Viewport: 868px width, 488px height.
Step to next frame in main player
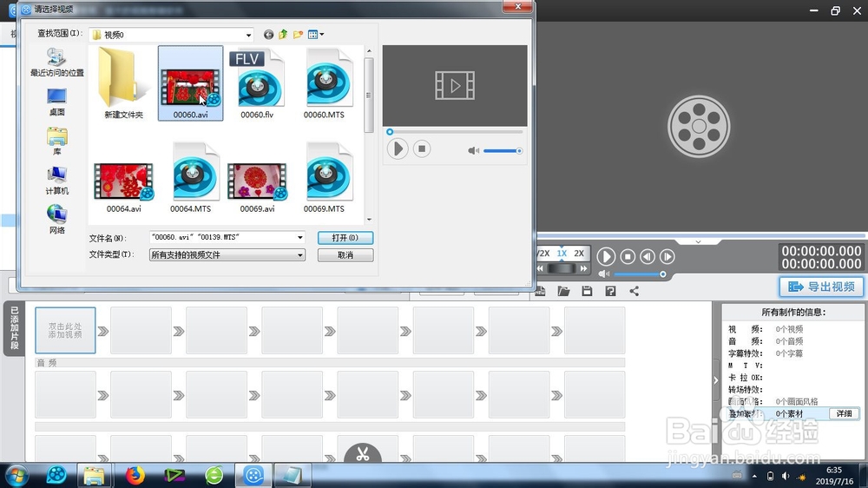(x=667, y=256)
